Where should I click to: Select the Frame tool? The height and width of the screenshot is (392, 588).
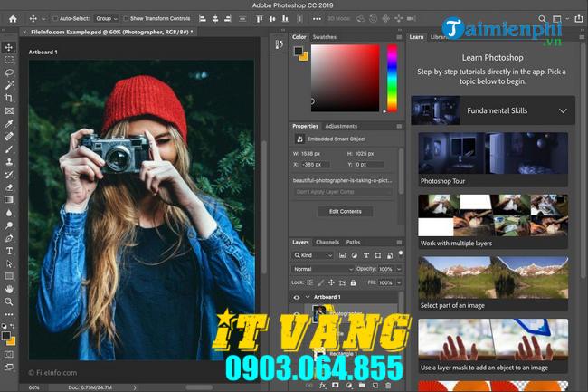[x=9, y=111]
